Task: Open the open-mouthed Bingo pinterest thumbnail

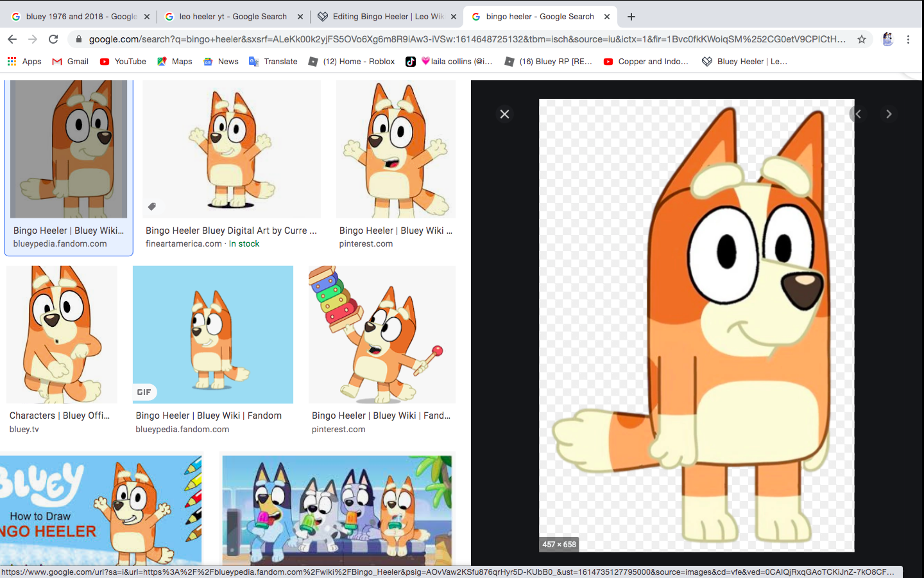Action: click(x=396, y=149)
